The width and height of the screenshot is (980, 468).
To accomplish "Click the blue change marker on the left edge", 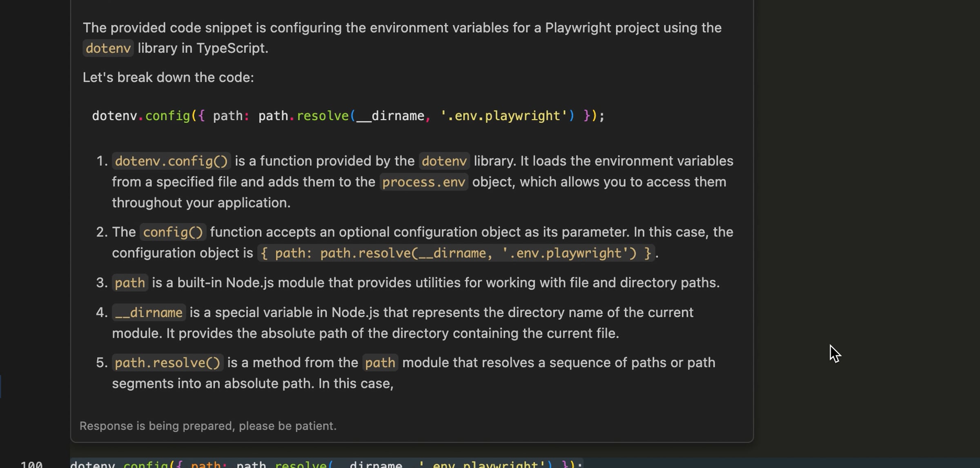I will click(1, 386).
